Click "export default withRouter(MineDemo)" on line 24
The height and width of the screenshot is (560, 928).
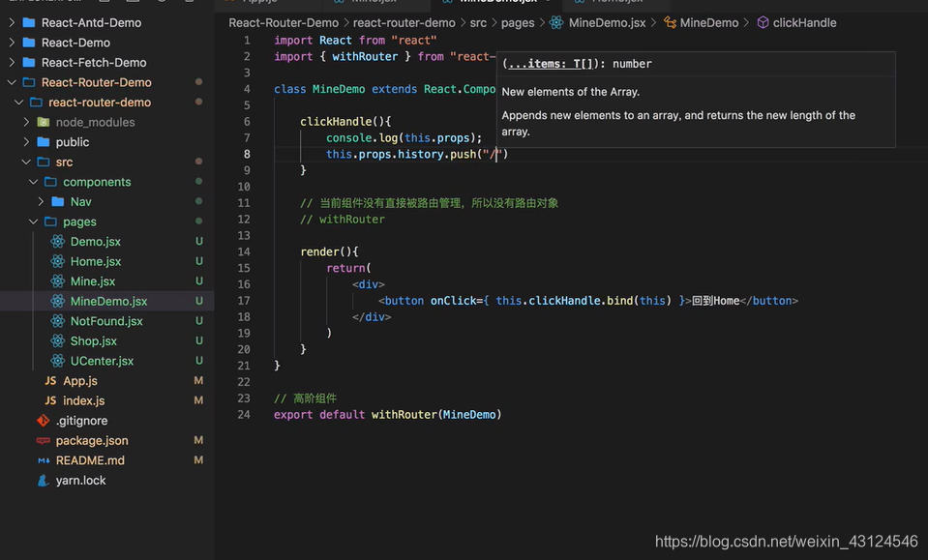(x=388, y=415)
